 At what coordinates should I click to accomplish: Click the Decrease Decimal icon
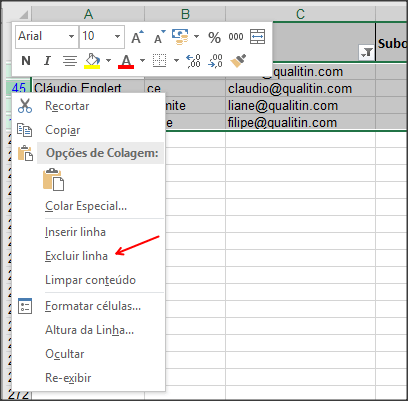pyautogui.click(x=215, y=61)
